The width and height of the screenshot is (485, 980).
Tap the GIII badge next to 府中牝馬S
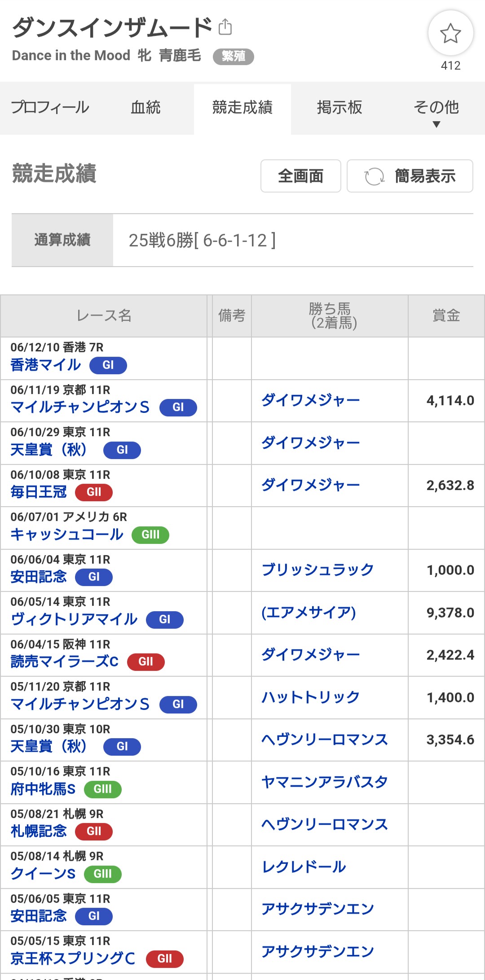(x=103, y=789)
